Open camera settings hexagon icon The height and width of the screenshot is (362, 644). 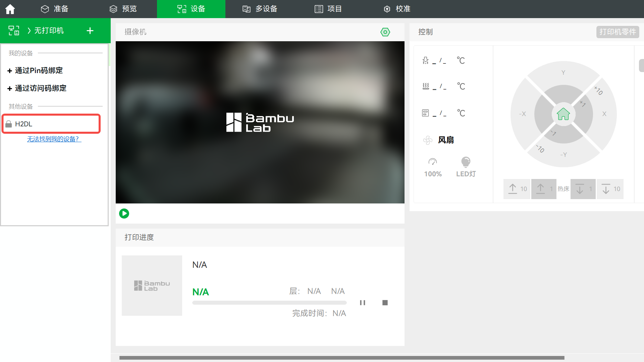[385, 32]
